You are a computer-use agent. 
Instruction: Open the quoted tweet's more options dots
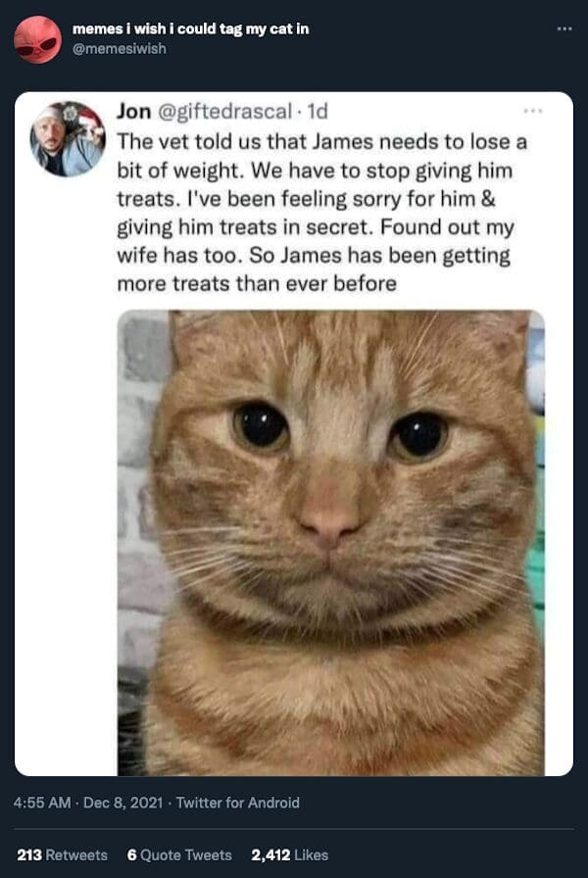point(532,112)
